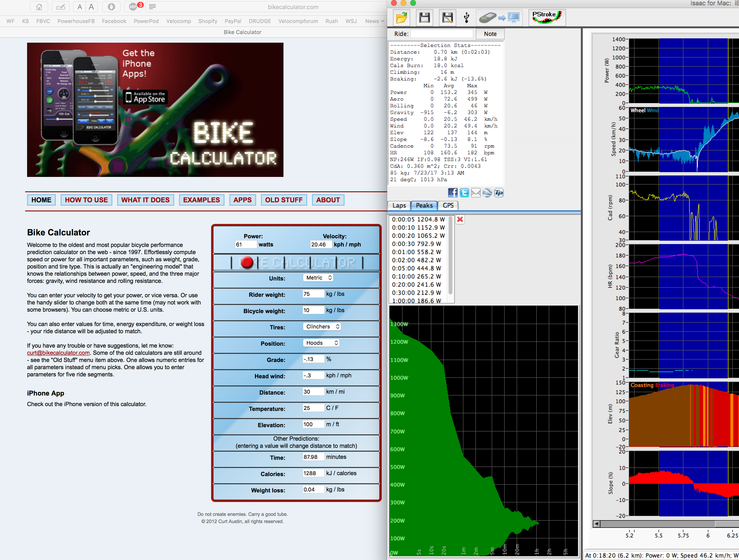
Task: Switch to the GPS tab
Action: click(448, 205)
